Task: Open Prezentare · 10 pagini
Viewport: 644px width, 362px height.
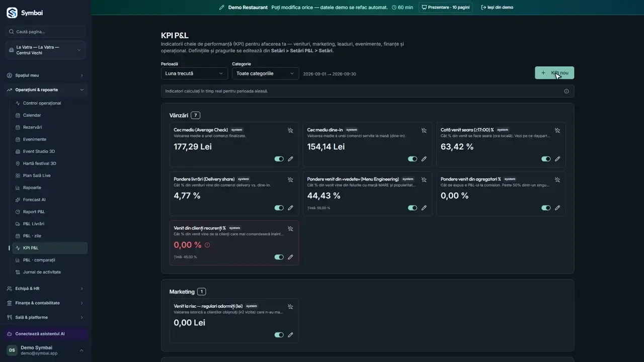Action: tap(445, 8)
